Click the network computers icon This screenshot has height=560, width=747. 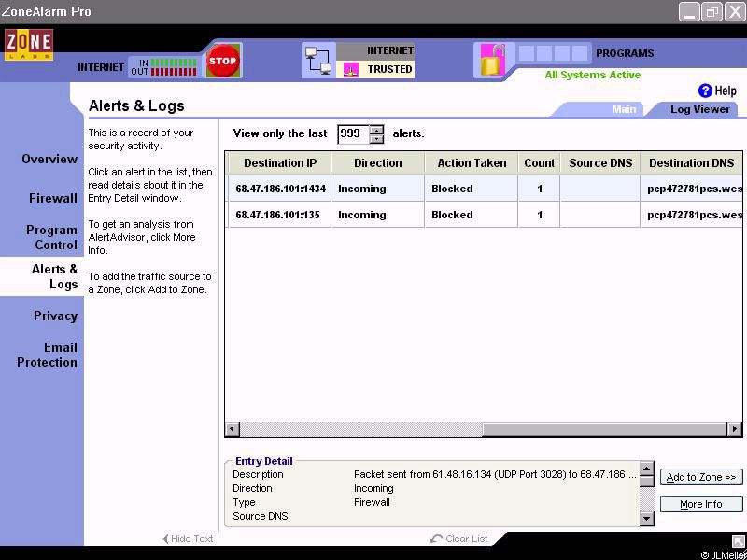click(317, 61)
